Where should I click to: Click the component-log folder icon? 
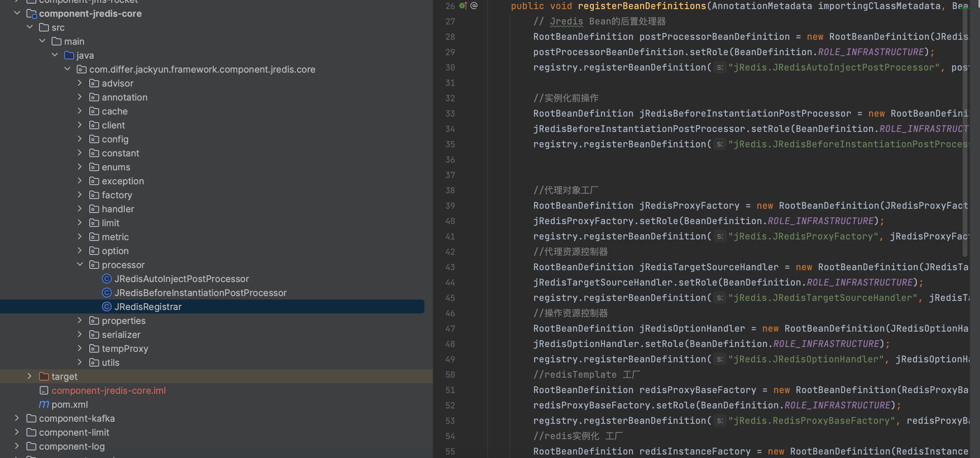coord(31,446)
